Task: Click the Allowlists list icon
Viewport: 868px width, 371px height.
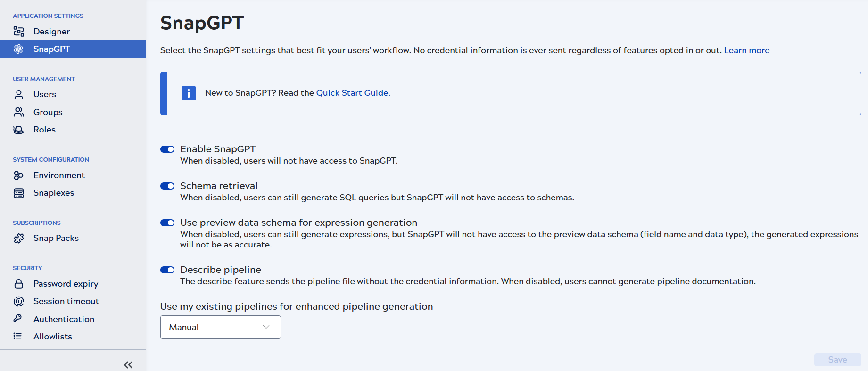Action: pyautogui.click(x=18, y=336)
